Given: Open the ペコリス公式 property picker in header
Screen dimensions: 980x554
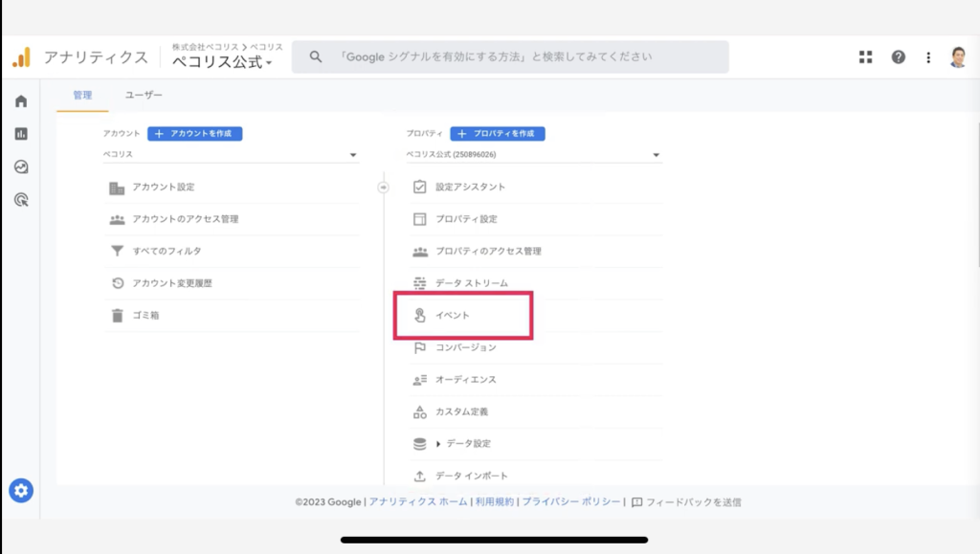Looking at the screenshot, I should [222, 62].
